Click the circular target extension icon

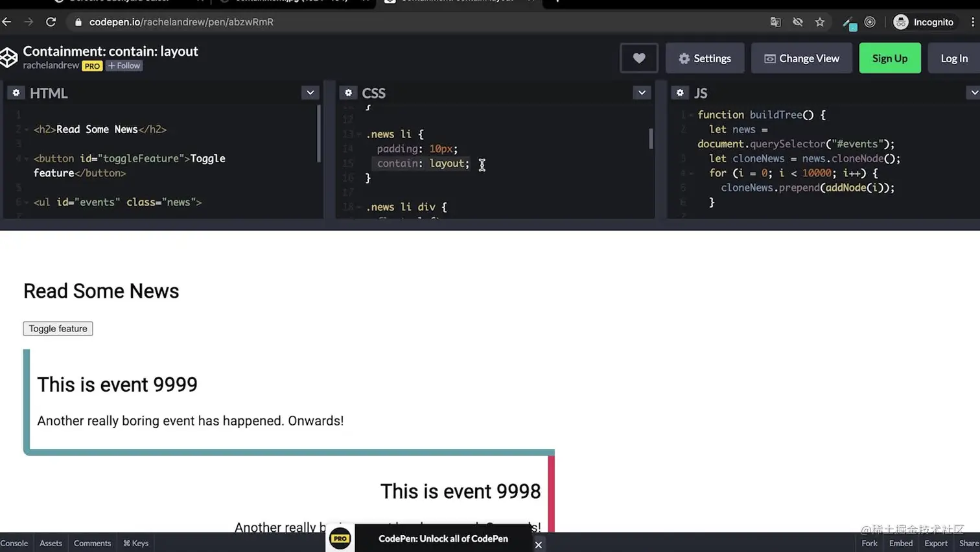870,22
